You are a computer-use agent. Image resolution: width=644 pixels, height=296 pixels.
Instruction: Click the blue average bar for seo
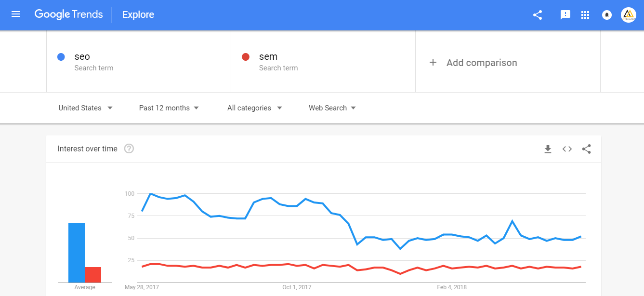tap(76, 251)
